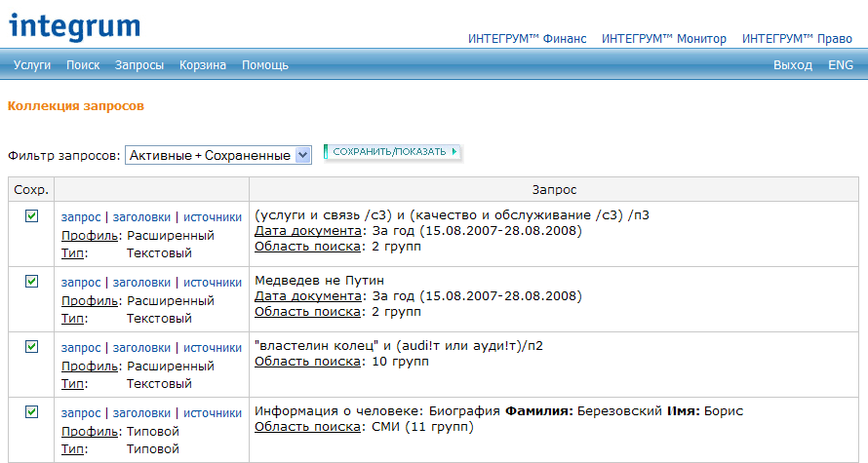Click the Выход logout link

coord(792,65)
